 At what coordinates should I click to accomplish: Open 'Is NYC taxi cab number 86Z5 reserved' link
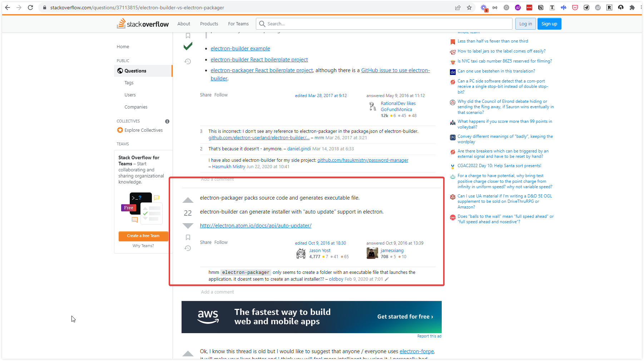[x=505, y=61]
